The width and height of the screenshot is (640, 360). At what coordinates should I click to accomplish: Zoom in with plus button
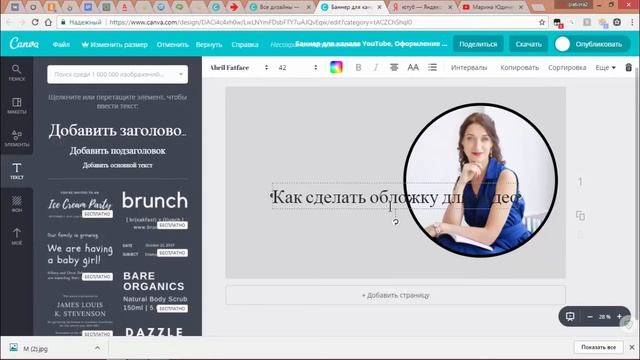point(619,316)
